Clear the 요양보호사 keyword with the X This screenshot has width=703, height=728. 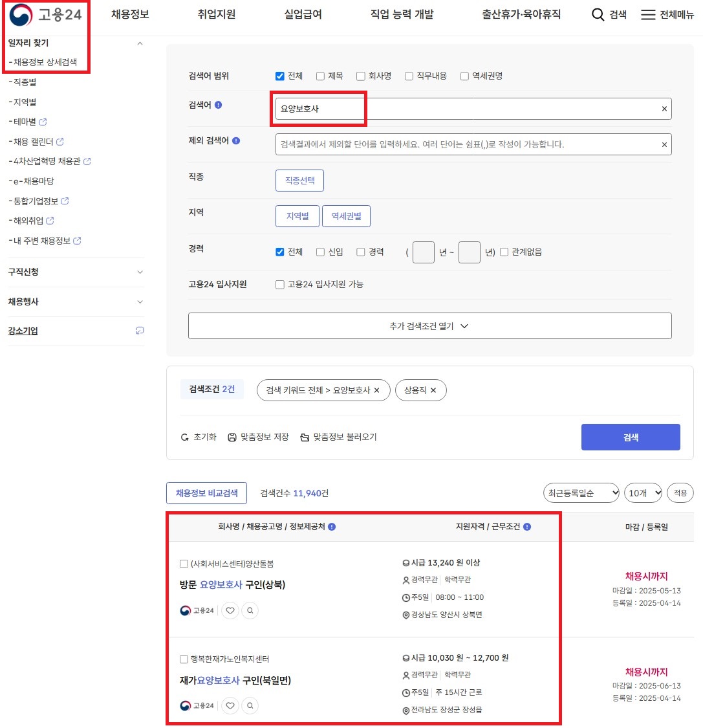664,109
